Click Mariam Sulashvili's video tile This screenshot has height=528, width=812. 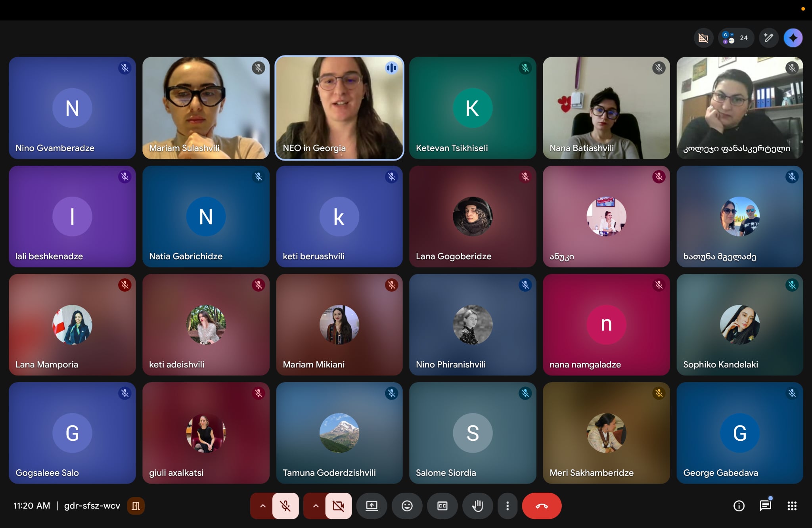[206, 108]
